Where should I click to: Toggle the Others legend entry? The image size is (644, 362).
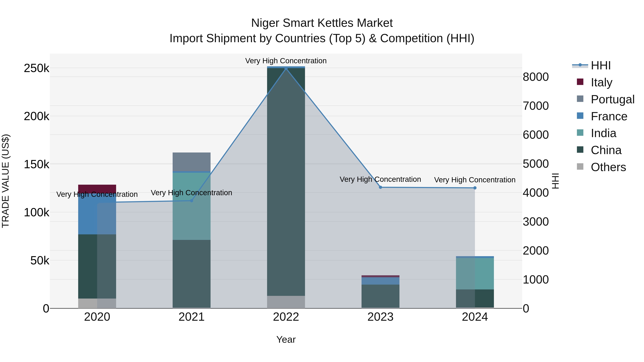coord(601,167)
